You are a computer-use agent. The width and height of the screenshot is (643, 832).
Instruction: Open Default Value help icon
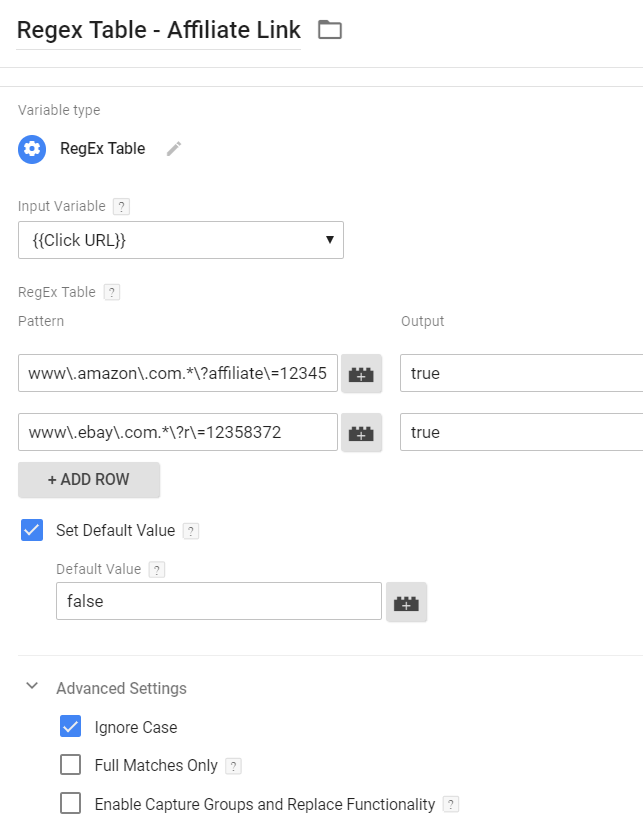tap(157, 570)
